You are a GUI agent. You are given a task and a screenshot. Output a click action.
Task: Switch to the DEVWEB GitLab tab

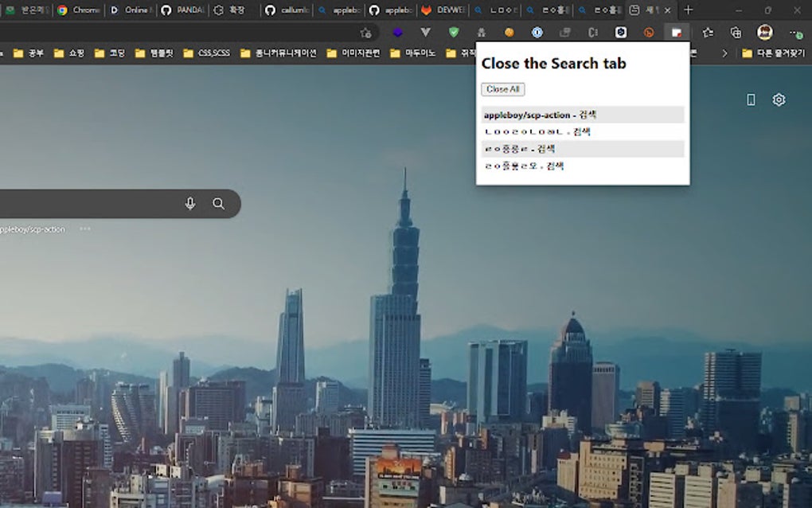click(x=443, y=10)
